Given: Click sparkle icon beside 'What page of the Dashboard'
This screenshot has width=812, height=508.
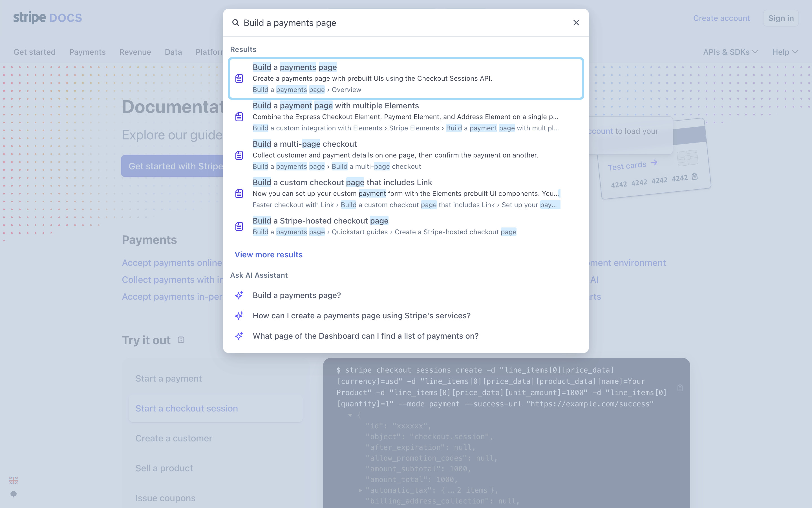Looking at the screenshot, I should point(239,336).
